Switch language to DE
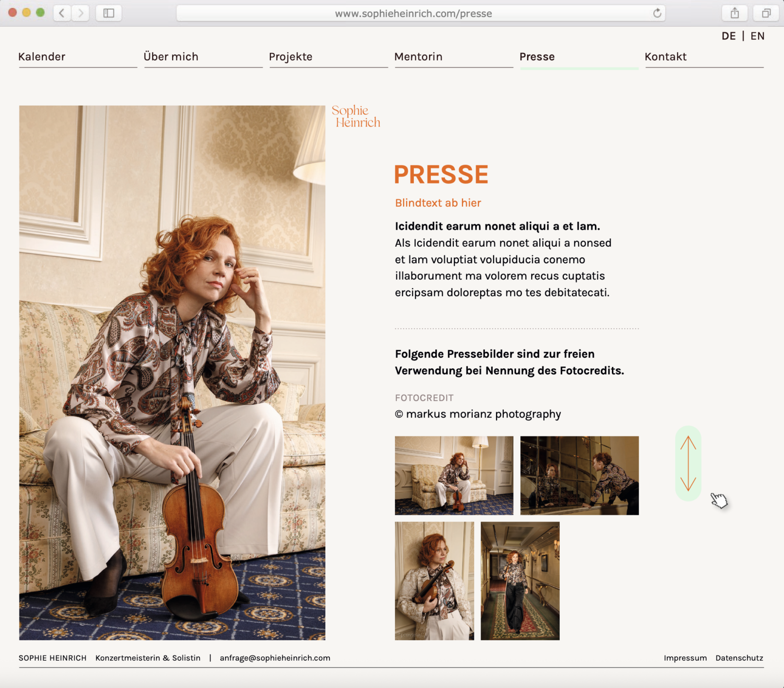 [x=729, y=36]
